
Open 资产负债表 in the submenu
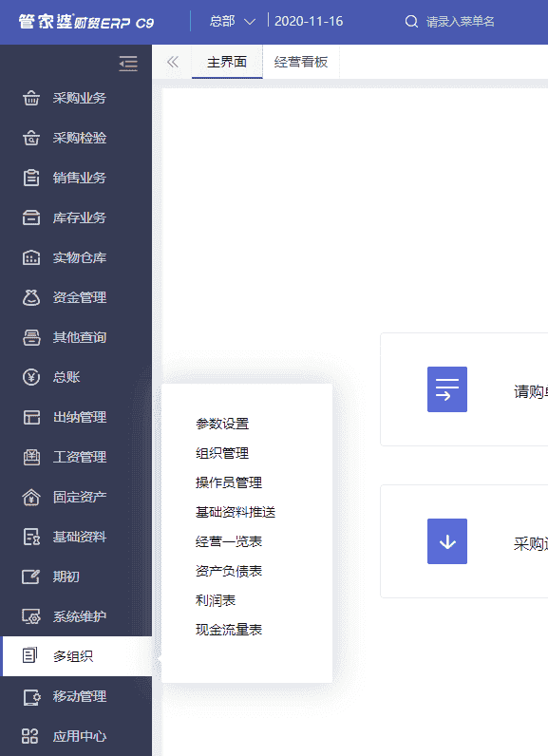point(229,571)
